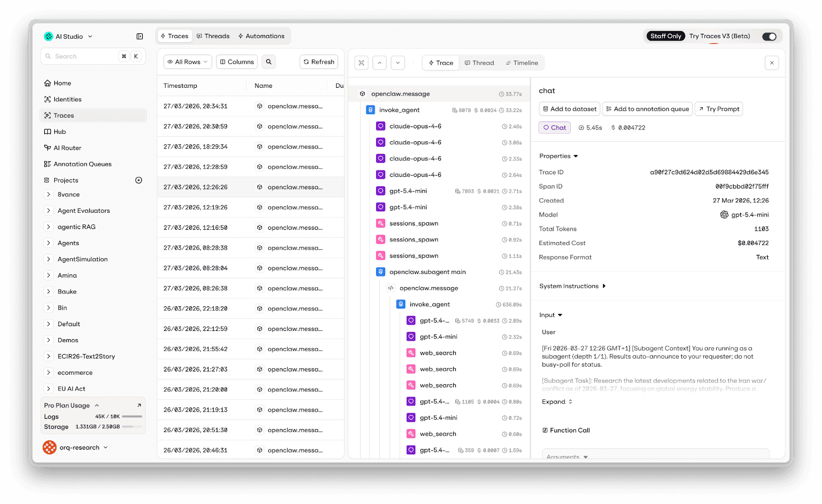The height and width of the screenshot is (504, 822).
Task: Open Pro Plan Usage external link arrow
Action: (139, 405)
